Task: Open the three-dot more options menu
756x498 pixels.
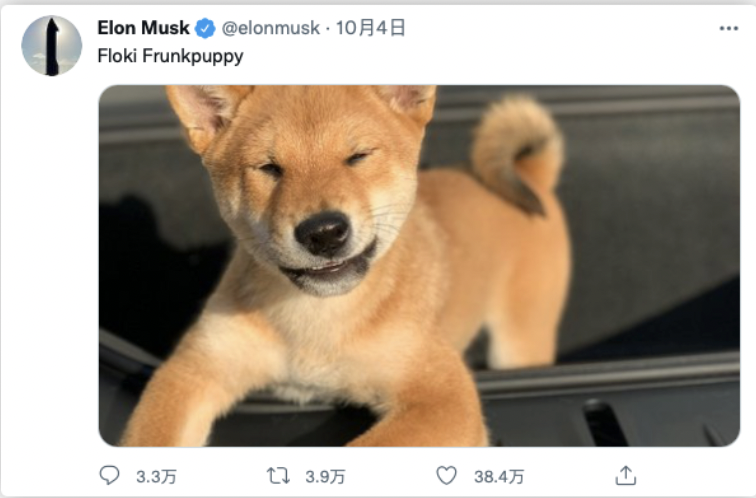Action: [729, 28]
